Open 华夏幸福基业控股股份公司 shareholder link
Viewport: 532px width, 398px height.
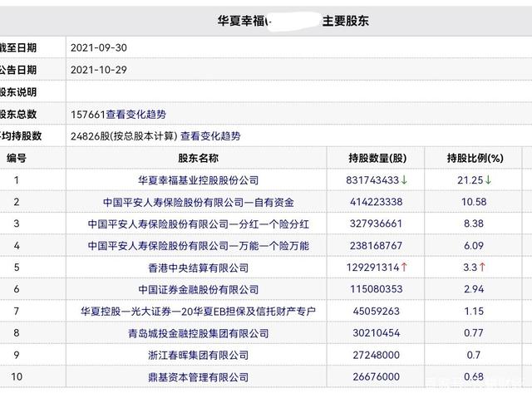(198, 180)
